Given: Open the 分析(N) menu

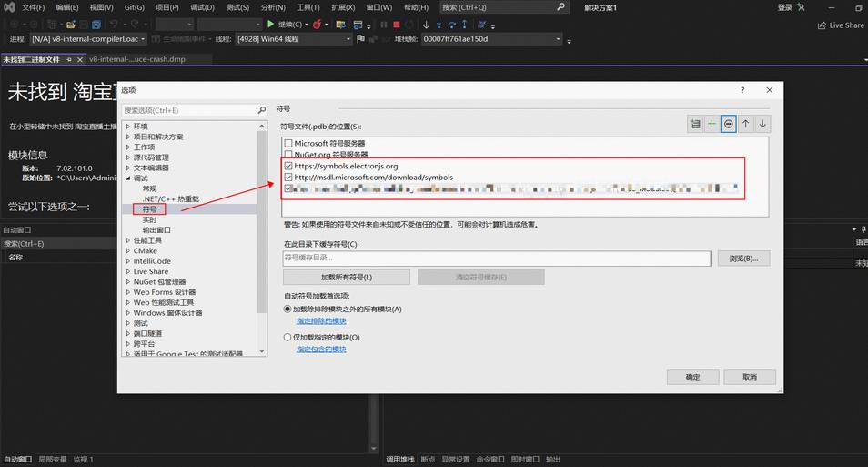Looking at the screenshot, I should (273, 7).
